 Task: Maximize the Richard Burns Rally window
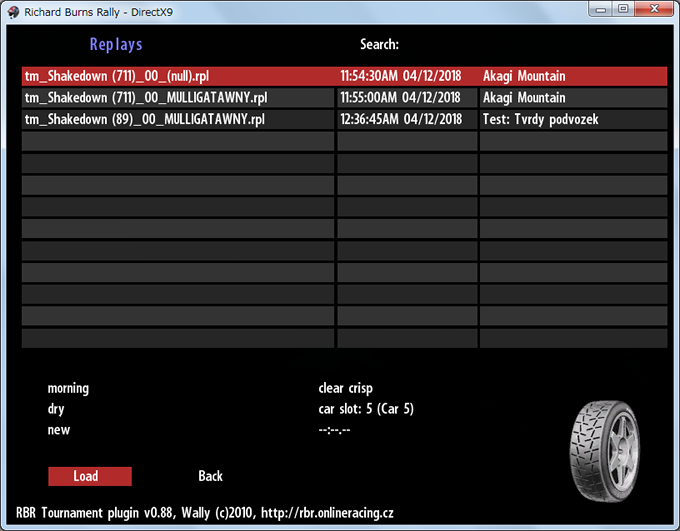coord(623,9)
